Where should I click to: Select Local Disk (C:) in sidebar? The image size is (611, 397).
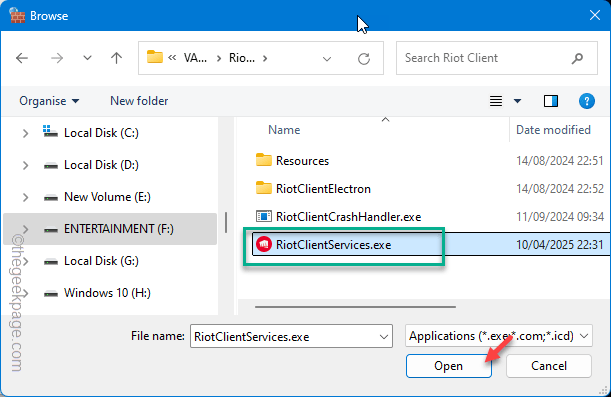pyautogui.click(x=101, y=133)
